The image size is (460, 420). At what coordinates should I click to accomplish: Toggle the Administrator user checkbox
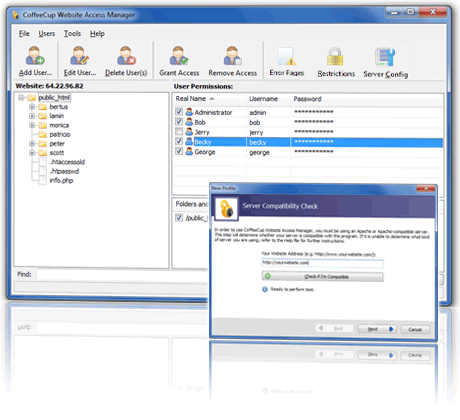(179, 112)
